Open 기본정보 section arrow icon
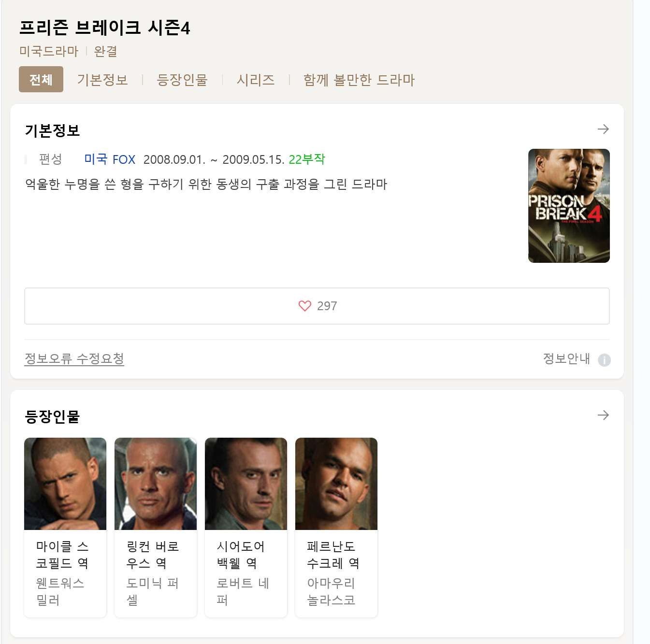This screenshot has width=650, height=644. coord(603,129)
